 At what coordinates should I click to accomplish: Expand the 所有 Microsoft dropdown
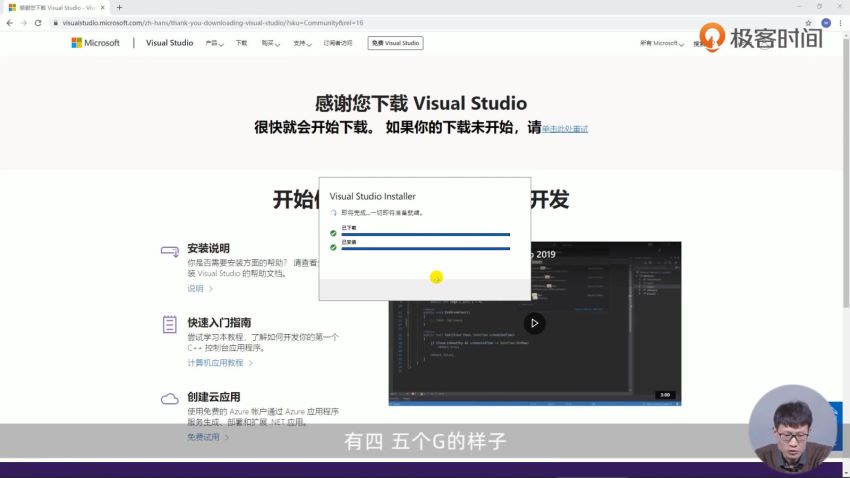tap(661, 43)
